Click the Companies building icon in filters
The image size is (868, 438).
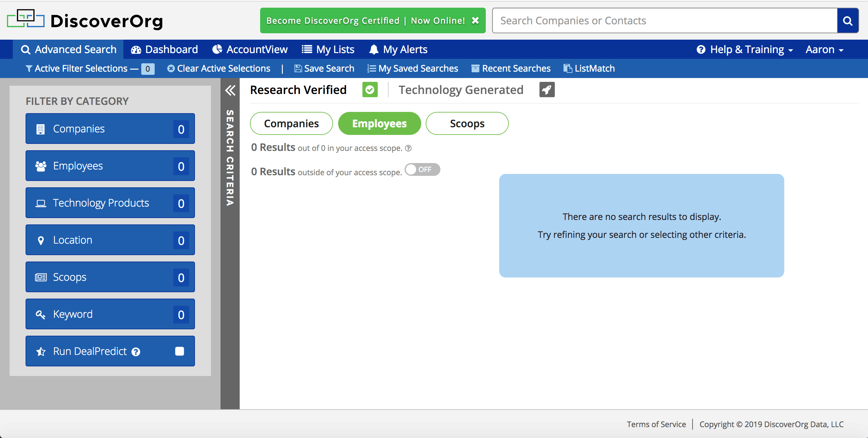(x=41, y=129)
